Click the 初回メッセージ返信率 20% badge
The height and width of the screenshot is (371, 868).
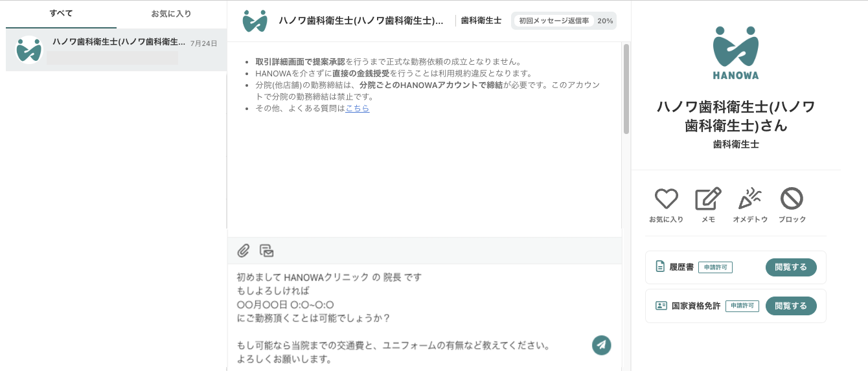(564, 21)
